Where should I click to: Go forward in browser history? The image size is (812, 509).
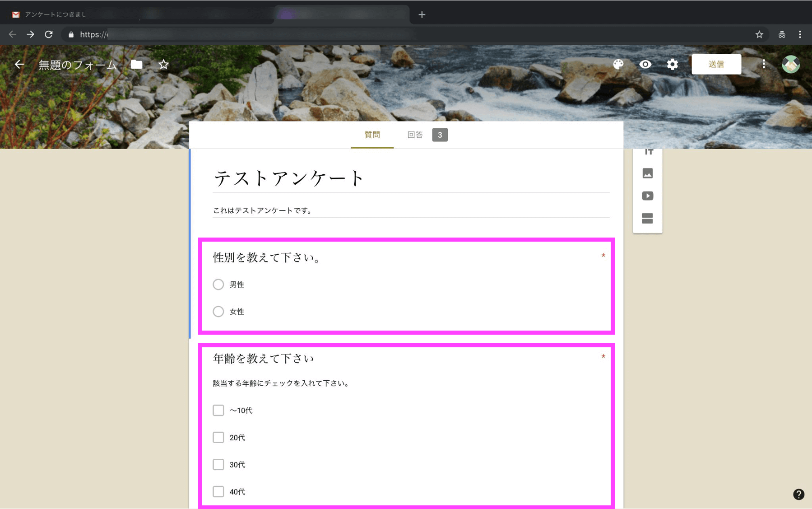pyautogui.click(x=30, y=34)
